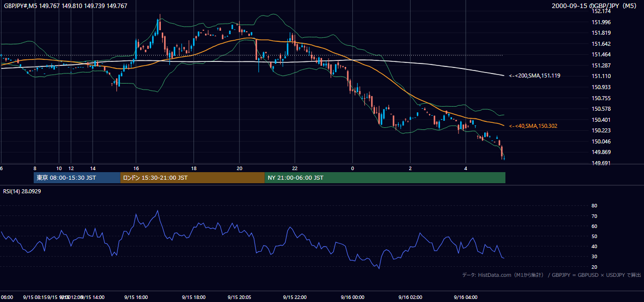Click the 9/15 20:05 time axis label
644x302 pixels.
239,297
